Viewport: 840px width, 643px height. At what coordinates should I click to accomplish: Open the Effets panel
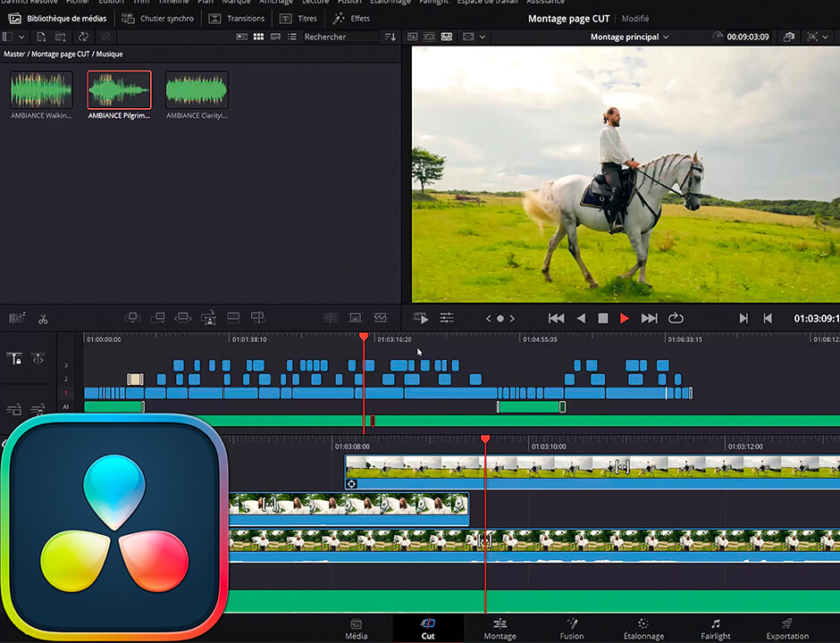coord(351,18)
